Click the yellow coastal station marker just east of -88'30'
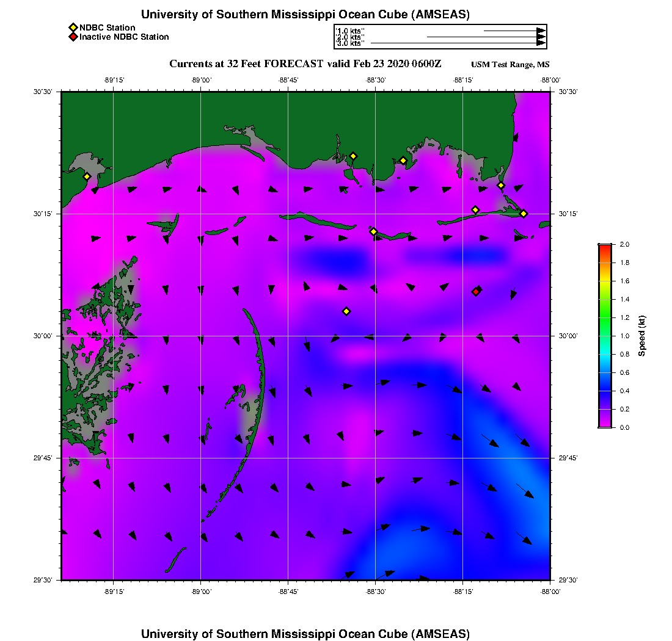 [403, 161]
